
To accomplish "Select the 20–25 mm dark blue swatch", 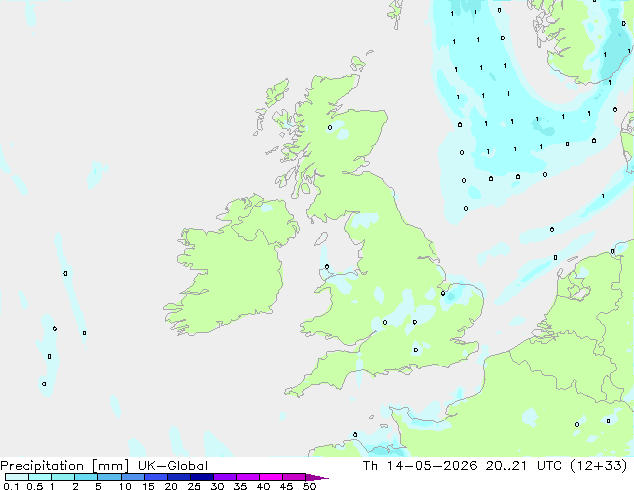I will [x=178, y=477].
